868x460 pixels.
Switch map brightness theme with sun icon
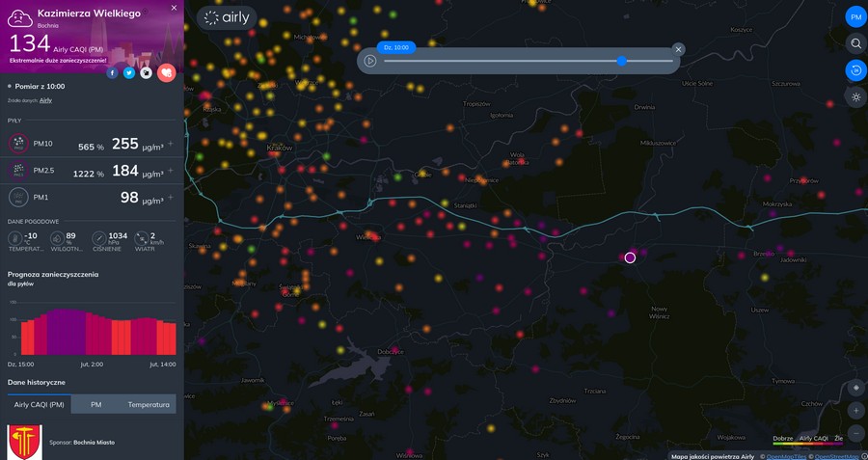(x=855, y=96)
